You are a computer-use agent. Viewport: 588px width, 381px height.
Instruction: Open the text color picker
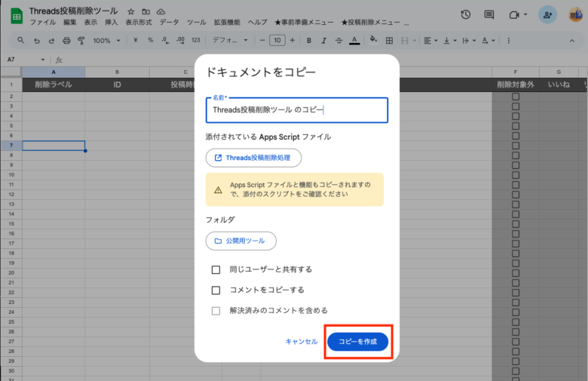click(x=354, y=41)
